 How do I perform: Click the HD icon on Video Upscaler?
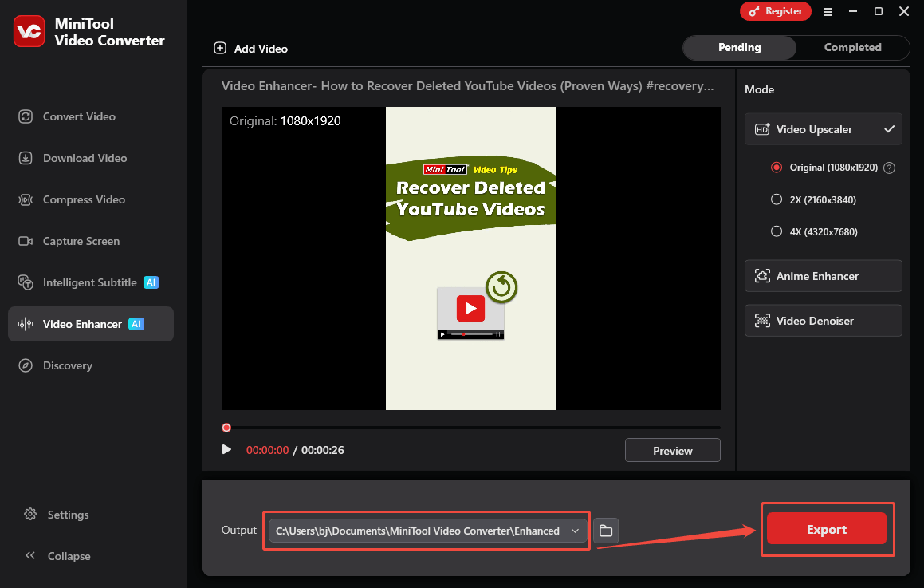click(x=762, y=129)
